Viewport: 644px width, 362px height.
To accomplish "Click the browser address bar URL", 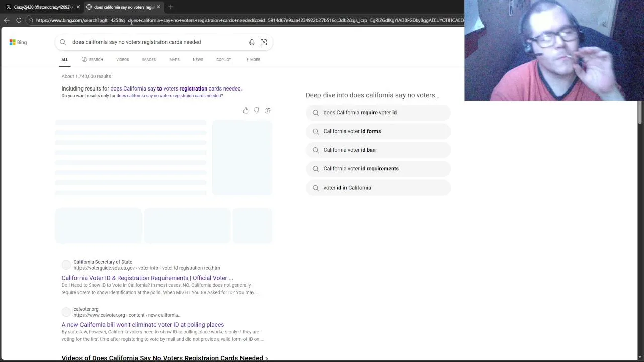I will [x=250, y=20].
